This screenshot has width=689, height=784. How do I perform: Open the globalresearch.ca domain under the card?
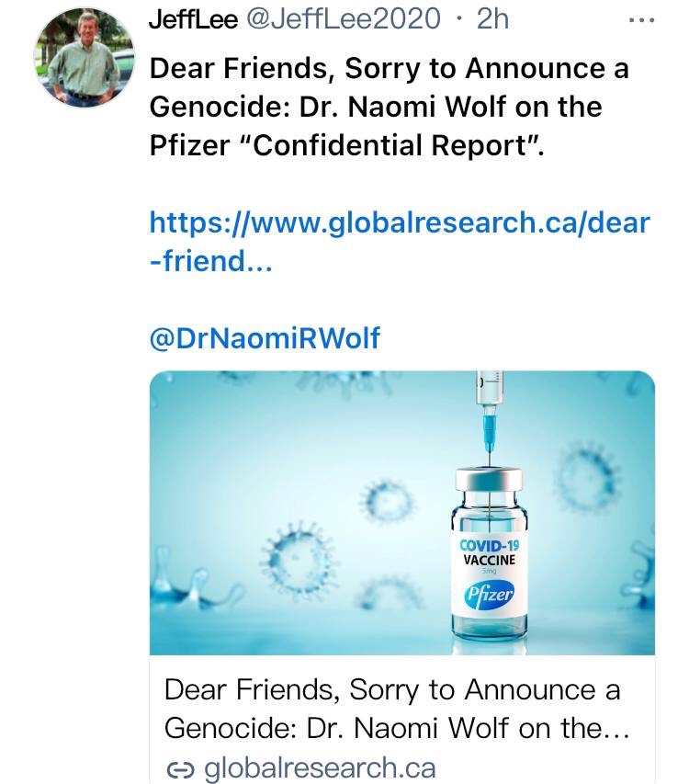317,767
